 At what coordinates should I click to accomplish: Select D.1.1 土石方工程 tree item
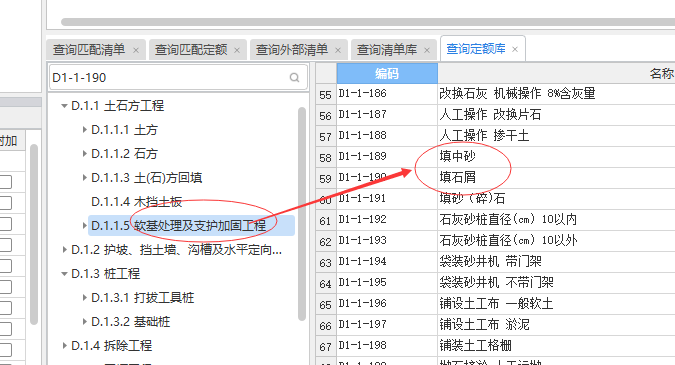[118, 105]
